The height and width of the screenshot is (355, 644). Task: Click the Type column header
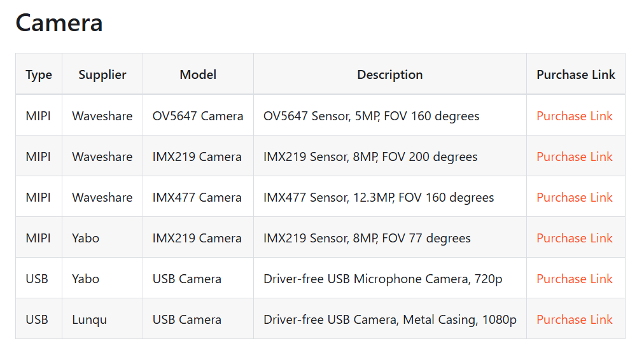click(39, 74)
